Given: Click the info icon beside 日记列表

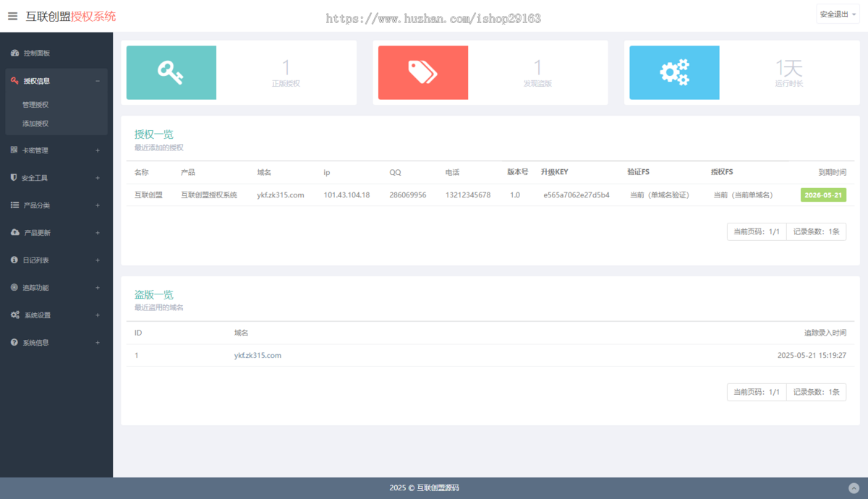Looking at the screenshot, I should pos(14,260).
